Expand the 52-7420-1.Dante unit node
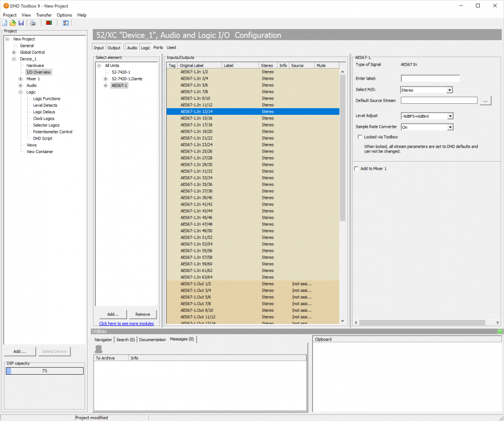504x421 pixels. 105,79
